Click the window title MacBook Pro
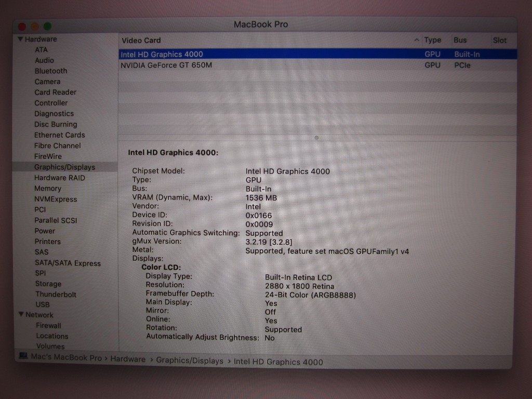The image size is (532, 399). click(261, 24)
